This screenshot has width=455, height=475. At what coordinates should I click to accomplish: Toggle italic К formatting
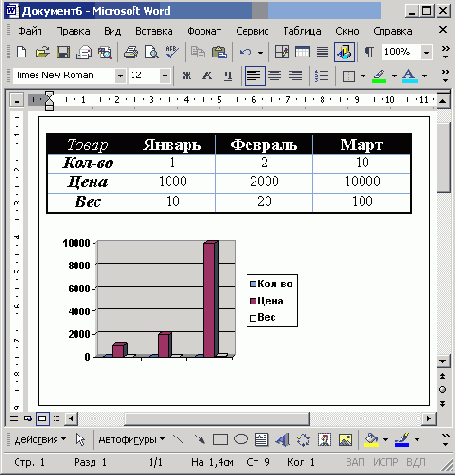(207, 76)
